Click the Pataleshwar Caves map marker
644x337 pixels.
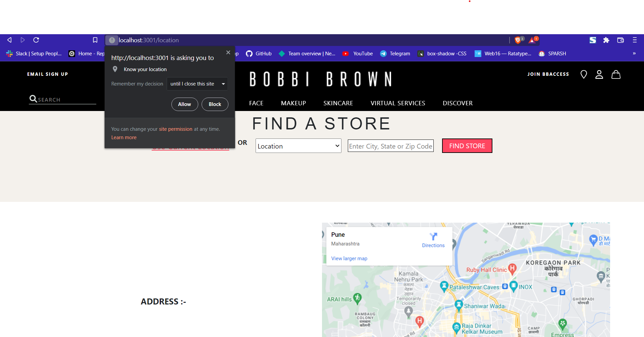coord(444,286)
